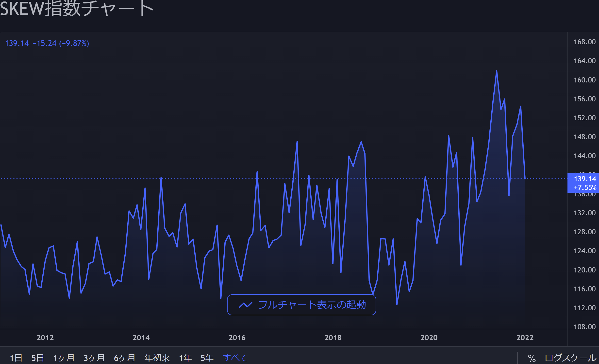599x364 pixels.
Task: Click the SKEW指数チャート title
Action: point(76,9)
